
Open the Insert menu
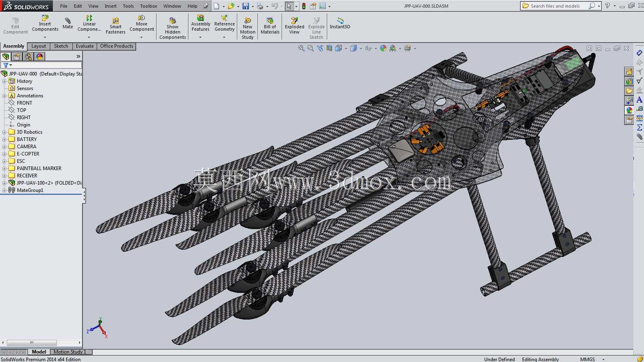tap(111, 6)
